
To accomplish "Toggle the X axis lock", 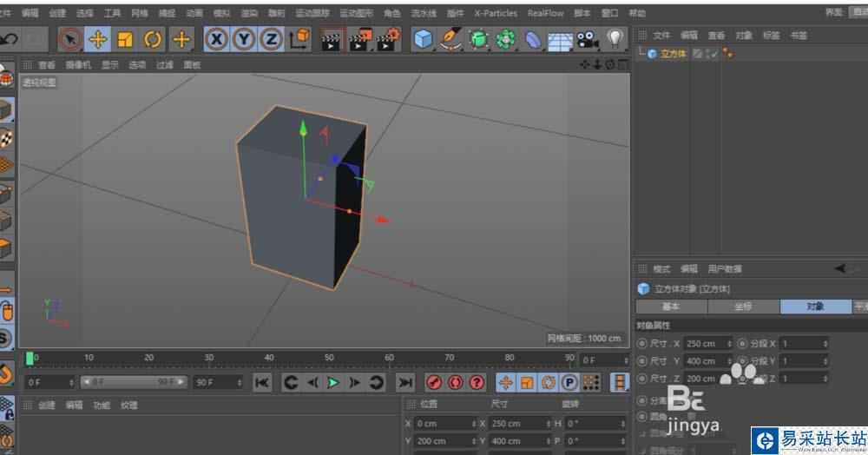I will 216,39.
